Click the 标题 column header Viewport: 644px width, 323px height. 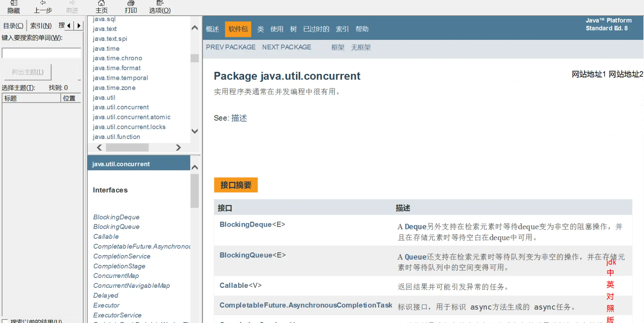[31, 98]
